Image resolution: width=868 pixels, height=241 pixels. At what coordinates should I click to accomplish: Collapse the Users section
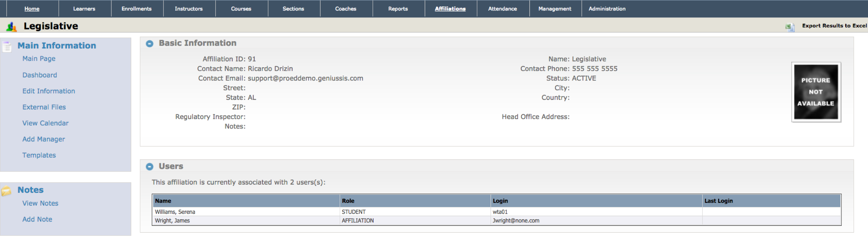pos(150,166)
